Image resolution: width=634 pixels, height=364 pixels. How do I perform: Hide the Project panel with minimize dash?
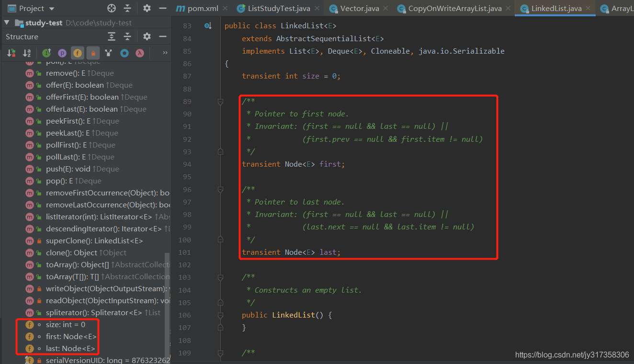coord(163,8)
